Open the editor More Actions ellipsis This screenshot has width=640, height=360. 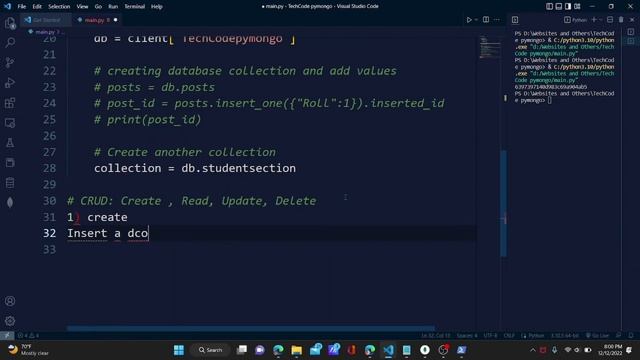pos(497,20)
